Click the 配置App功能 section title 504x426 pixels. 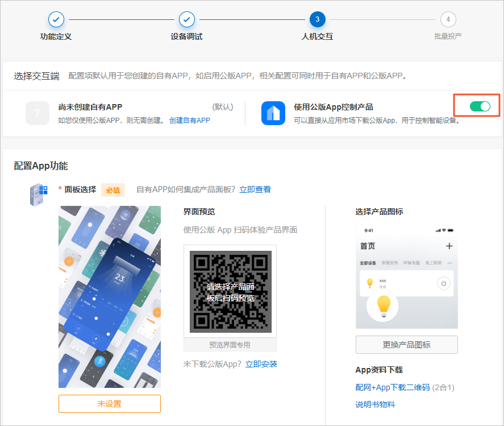(41, 166)
